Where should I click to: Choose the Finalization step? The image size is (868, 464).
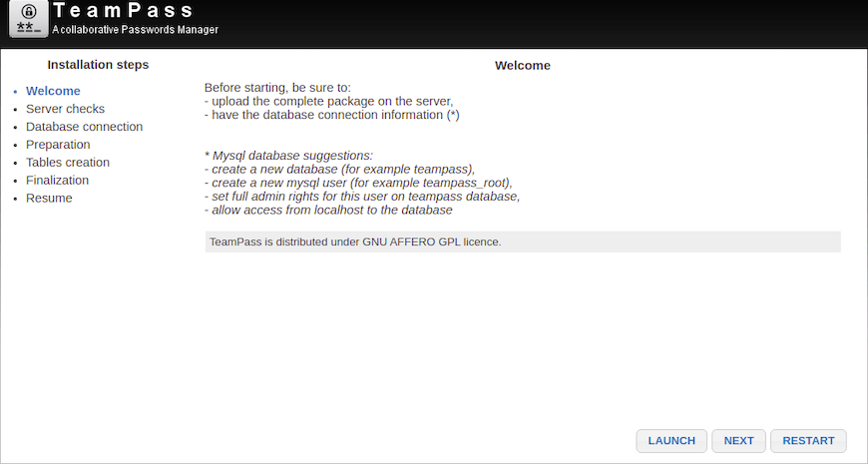click(57, 180)
